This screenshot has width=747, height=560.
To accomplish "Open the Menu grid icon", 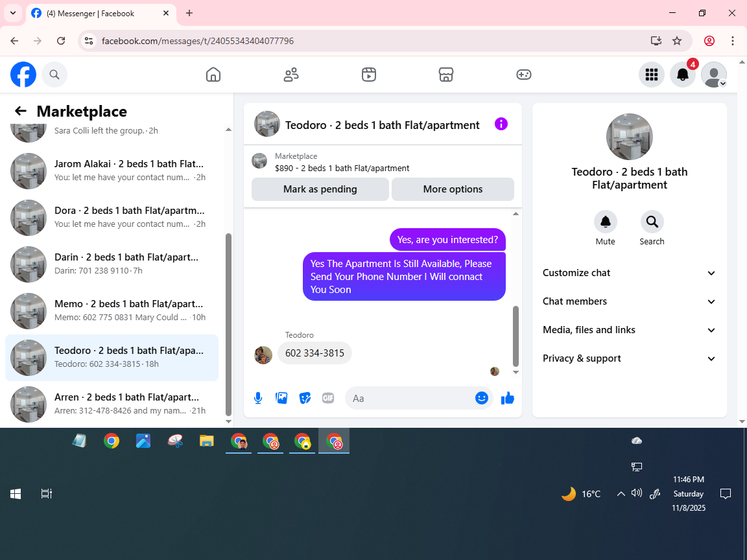I will pos(651,75).
